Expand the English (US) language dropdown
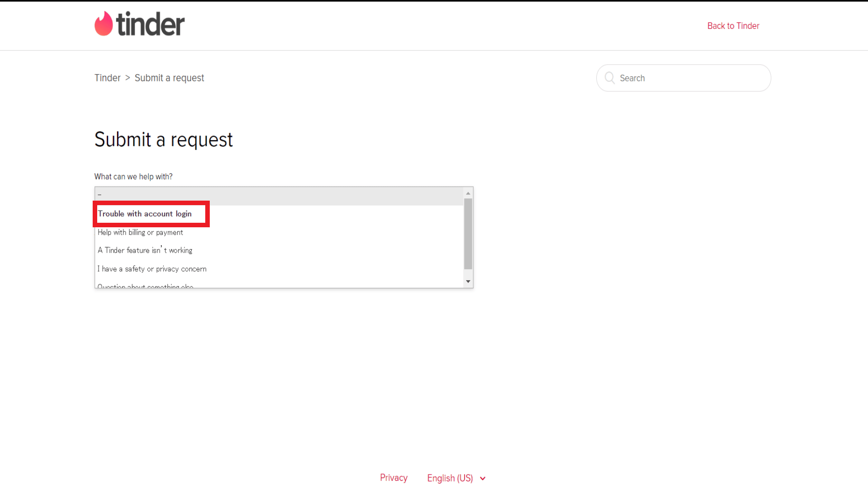Image resolution: width=868 pixels, height=488 pixels. click(457, 477)
